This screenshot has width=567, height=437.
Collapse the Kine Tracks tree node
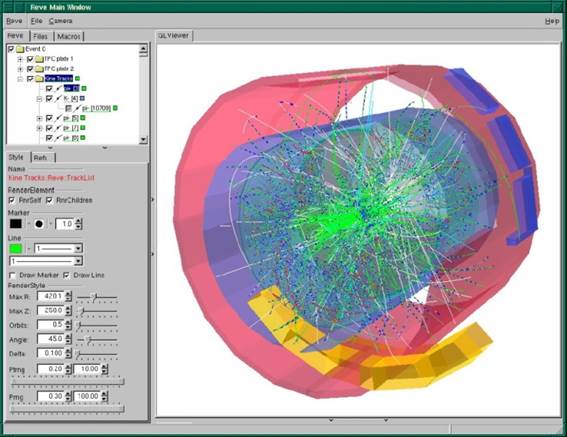tap(21, 79)
